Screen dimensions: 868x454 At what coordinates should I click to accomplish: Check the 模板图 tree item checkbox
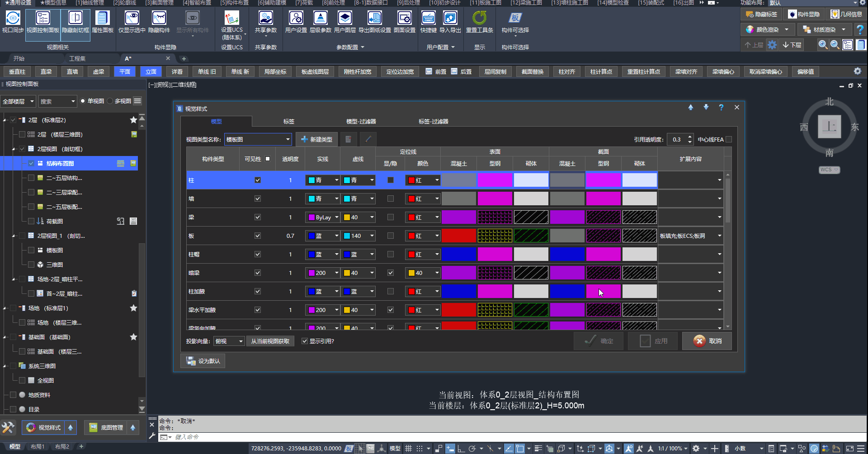pyautogui.click(x=31, y=250)
